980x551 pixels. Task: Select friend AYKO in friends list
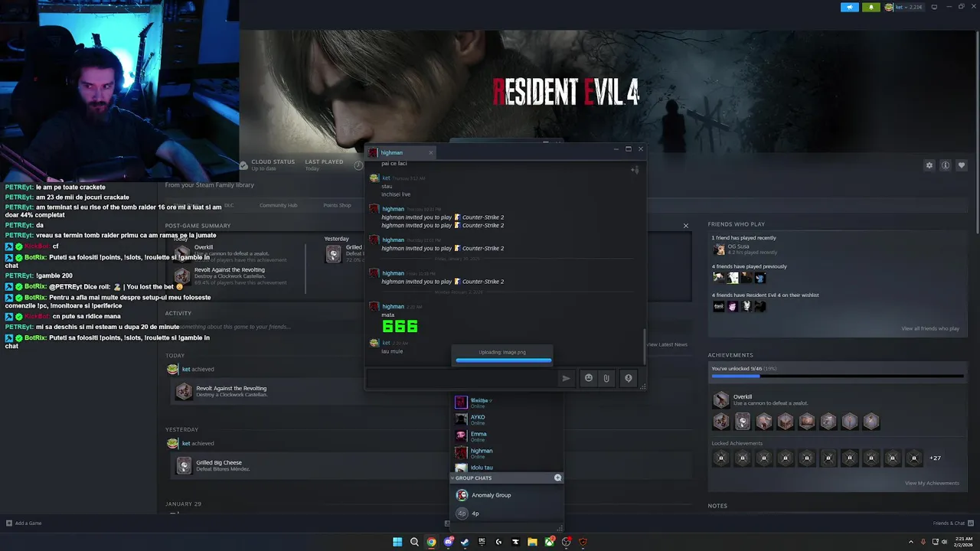click(x=505, y=419)
